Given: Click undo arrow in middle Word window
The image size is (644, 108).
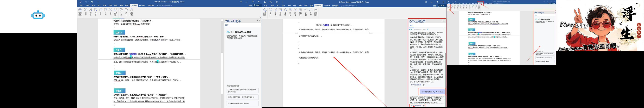Looking at the screenshot, I should tap(270, 2).
